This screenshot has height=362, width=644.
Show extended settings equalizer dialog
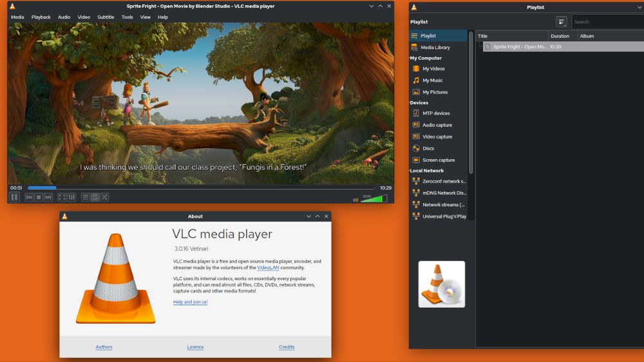coord(72,198)
